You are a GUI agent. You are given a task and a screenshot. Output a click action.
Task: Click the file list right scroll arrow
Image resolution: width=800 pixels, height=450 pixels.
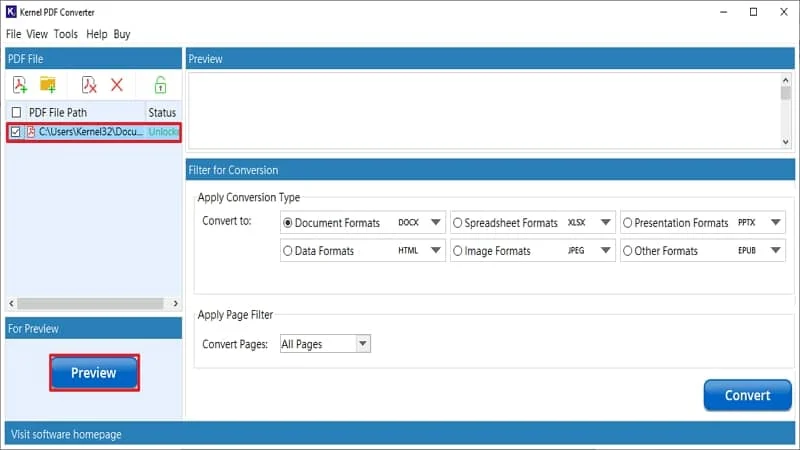click(x=176, y=304)
